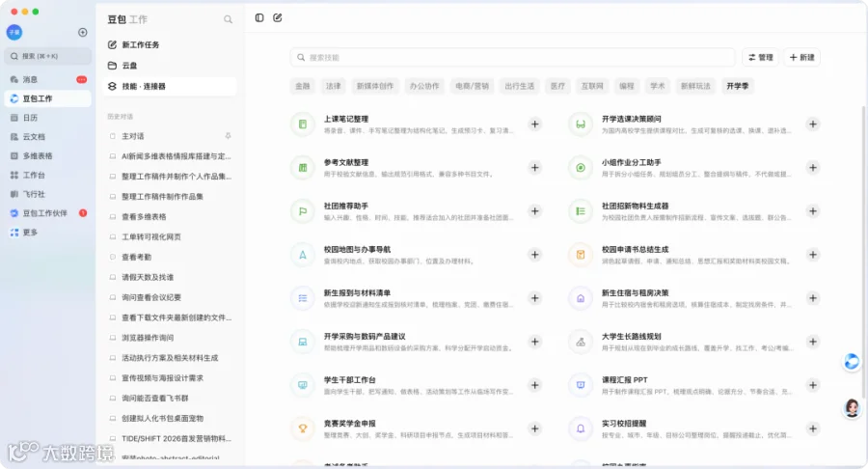This screenshot has width=868, height=469.
Task: Open 云盘 in the Doubao panel
Action: click(x=170, y=66)
